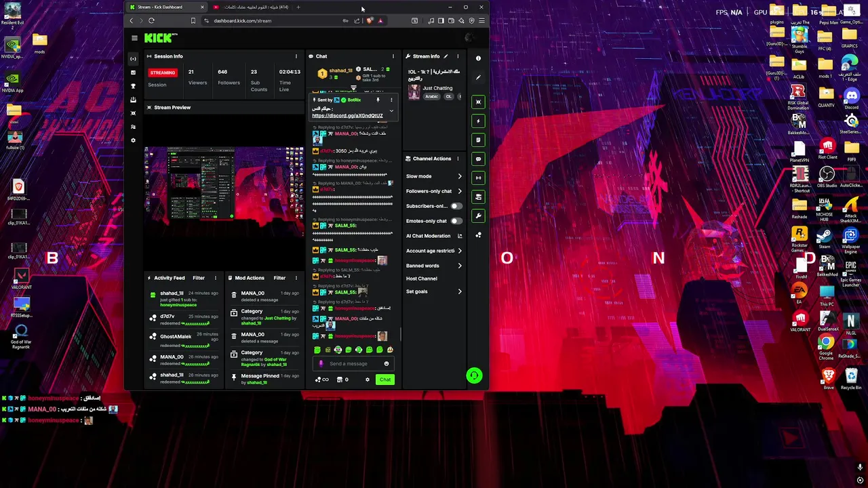Click the info icon in right rail
The image size is (868, 488).
tap(478, 59)
